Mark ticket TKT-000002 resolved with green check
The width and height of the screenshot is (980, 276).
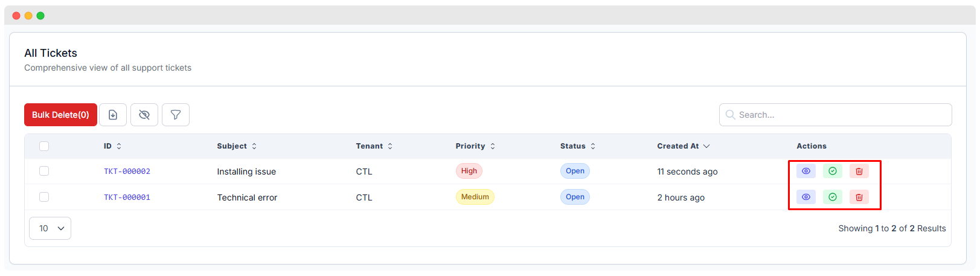(x=832, y=172)
